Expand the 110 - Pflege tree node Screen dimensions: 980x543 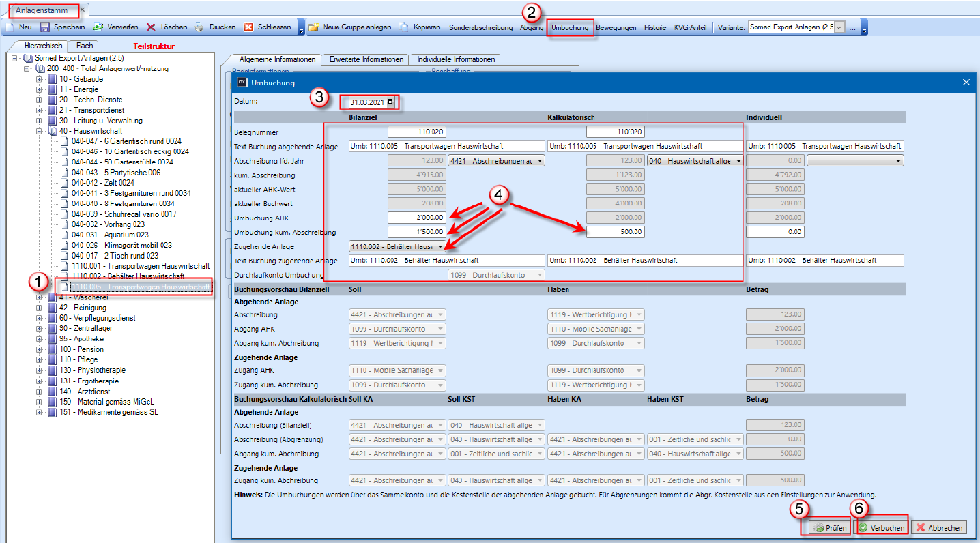(39, 359)
